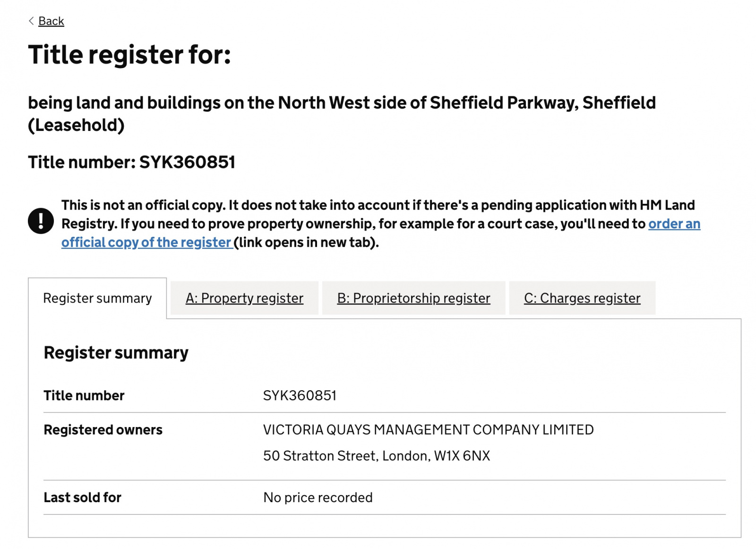Click the 'Registered owners' row label
Image resolution: width=756 pixels, height=549 pixels.
point(103,430)
